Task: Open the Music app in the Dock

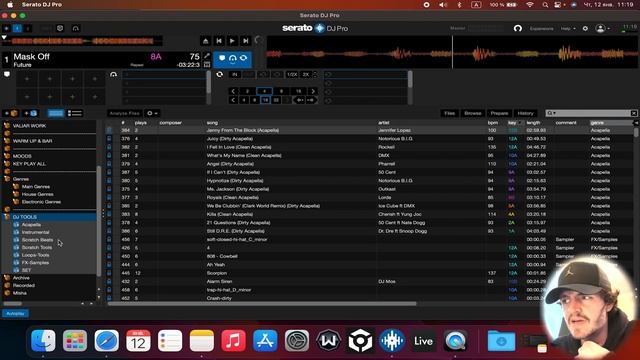Action: [233, 340]
